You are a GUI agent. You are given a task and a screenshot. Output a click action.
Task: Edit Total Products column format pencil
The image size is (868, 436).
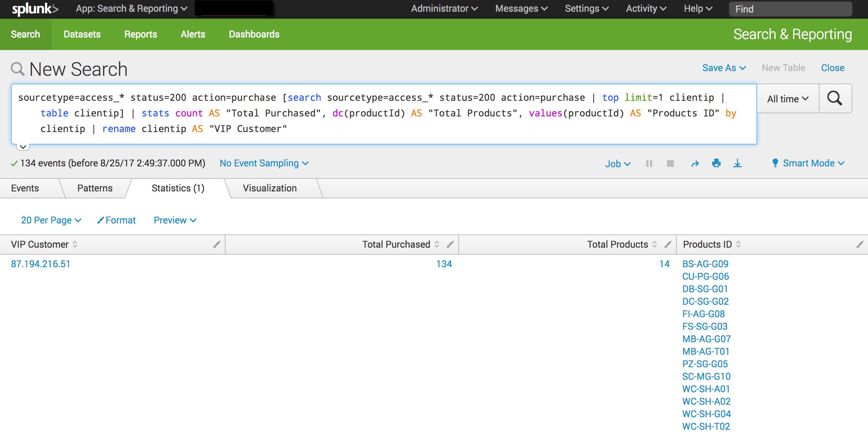(x=668, y=245)
